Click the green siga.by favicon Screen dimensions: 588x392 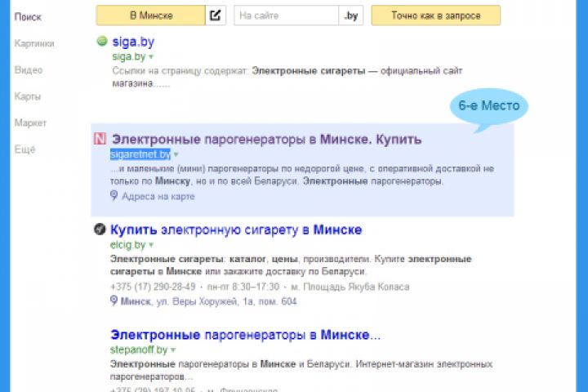[101, 41]
